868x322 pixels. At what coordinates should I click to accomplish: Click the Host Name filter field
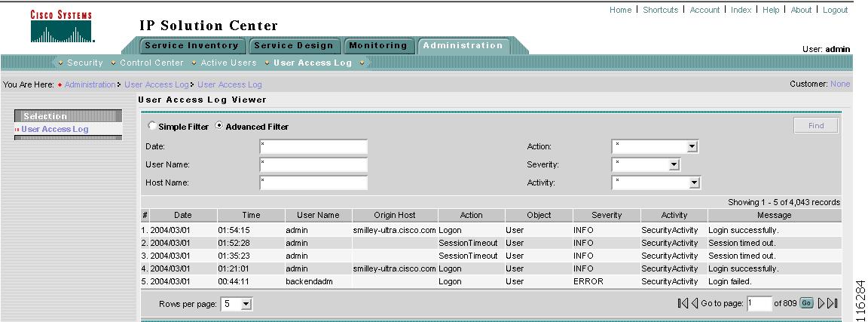coord(313,183)
